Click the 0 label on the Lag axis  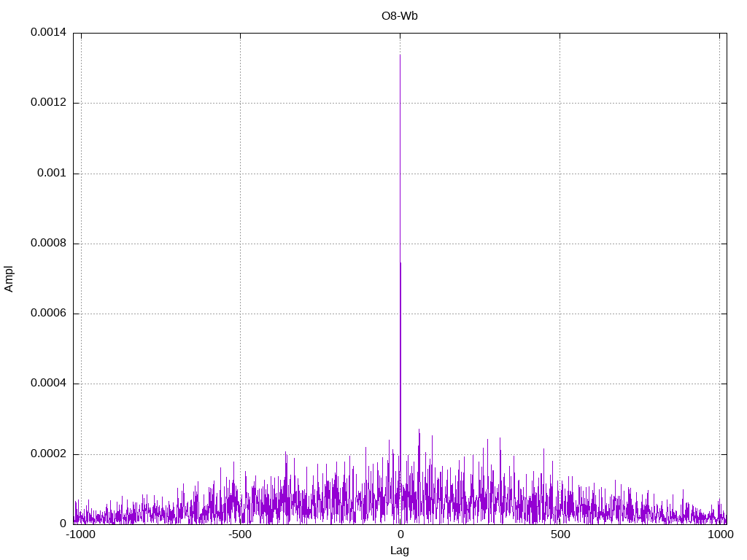coord(400,534)
